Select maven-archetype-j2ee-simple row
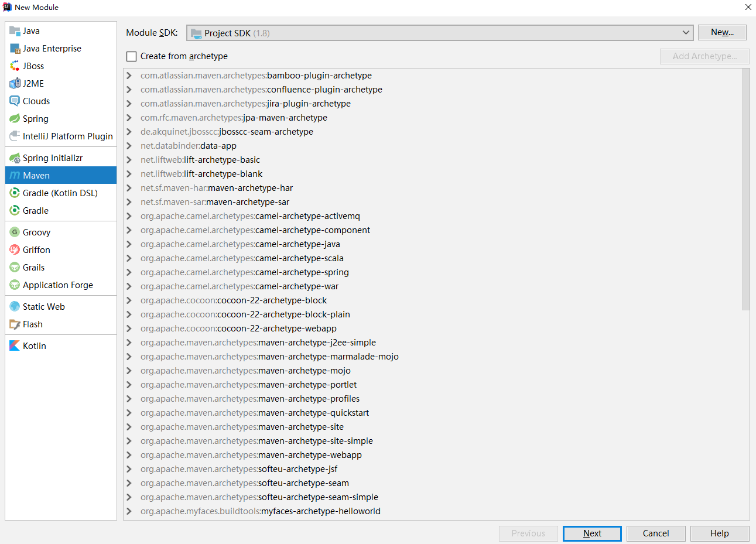 pyautogui.click(x=432, y=343)
